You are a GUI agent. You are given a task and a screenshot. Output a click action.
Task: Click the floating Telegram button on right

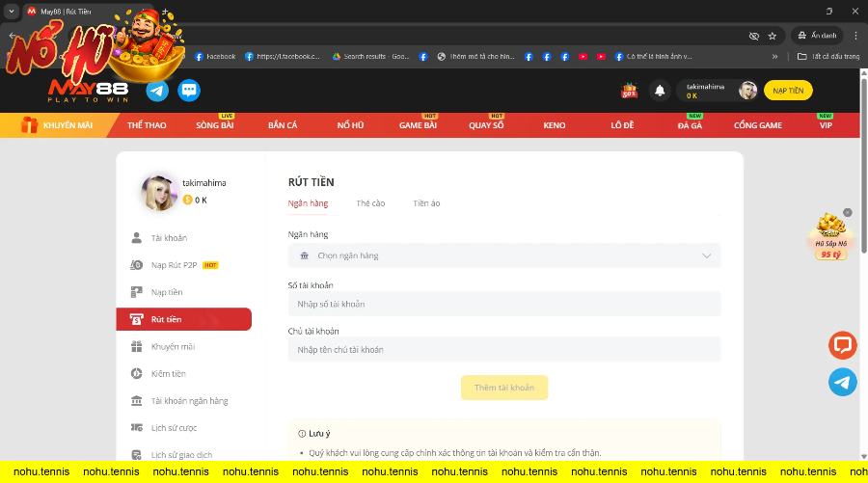tap(842, 382)
